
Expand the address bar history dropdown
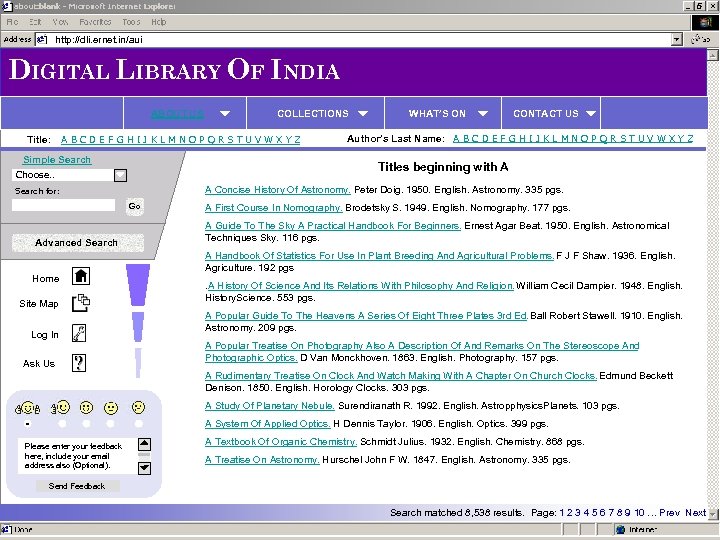pyautogui.click(x=676, y=39)
